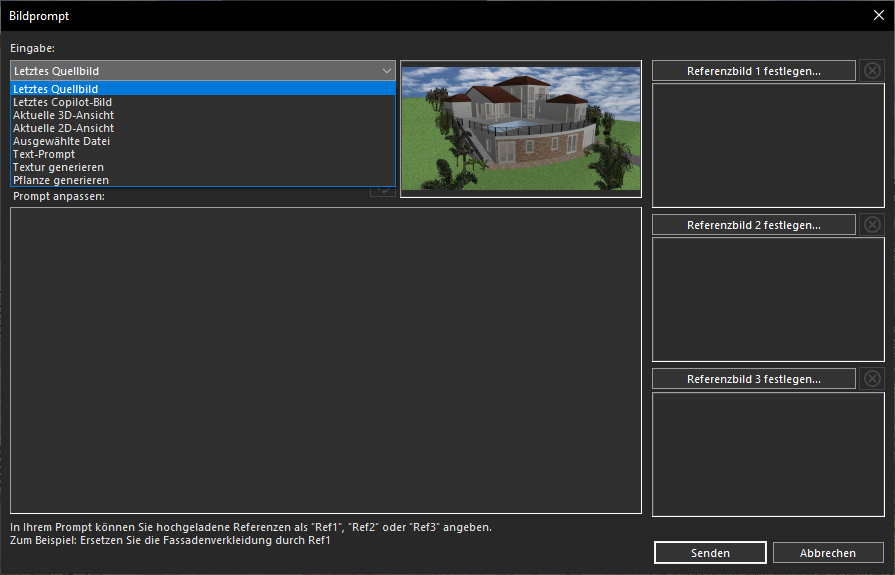This screenshot has height=575, width=895.
Task: Collapse the Eingabe combo box arrow
Action: pyautogui.click(x=386, y=71)
